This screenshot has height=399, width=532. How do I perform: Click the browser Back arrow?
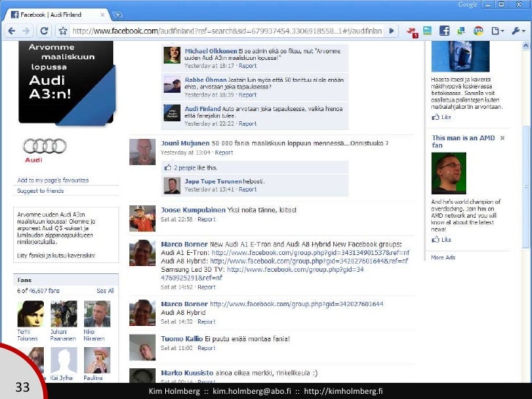click(x=12, y=31)
